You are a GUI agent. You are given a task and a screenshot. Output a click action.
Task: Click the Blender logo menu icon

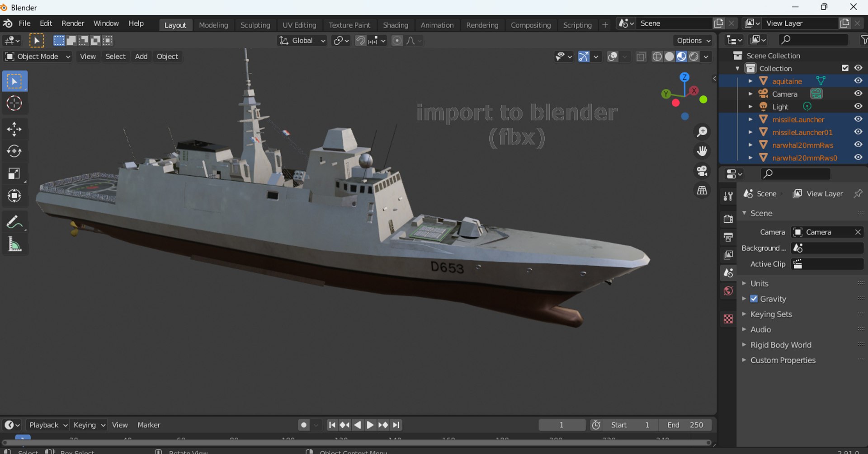[x=8, y=23]
